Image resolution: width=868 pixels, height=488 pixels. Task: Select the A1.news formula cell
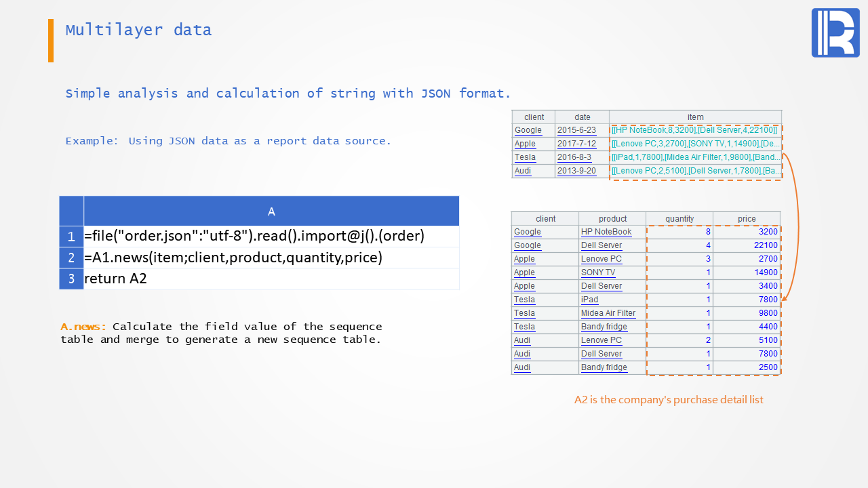click(271, 258)
